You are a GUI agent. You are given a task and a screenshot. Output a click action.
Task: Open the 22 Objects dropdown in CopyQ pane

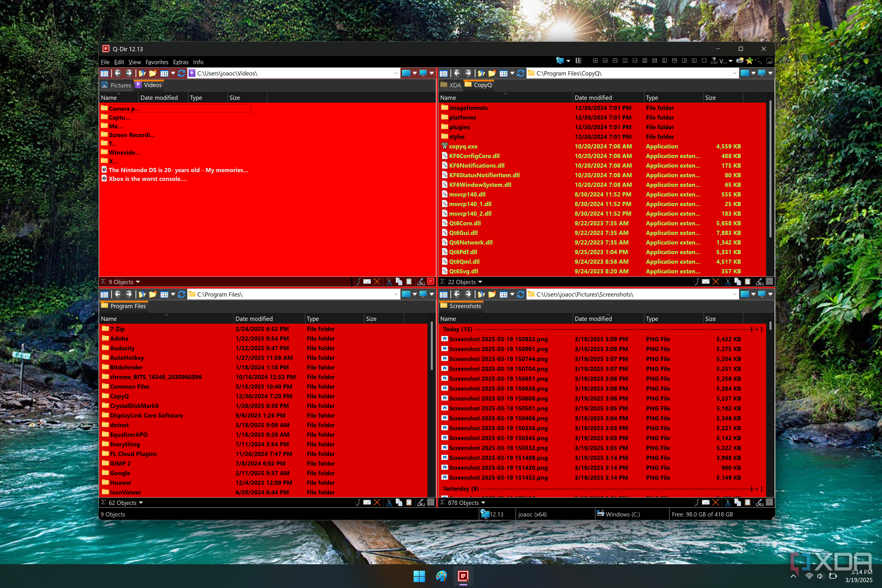[x=480, y=282]
